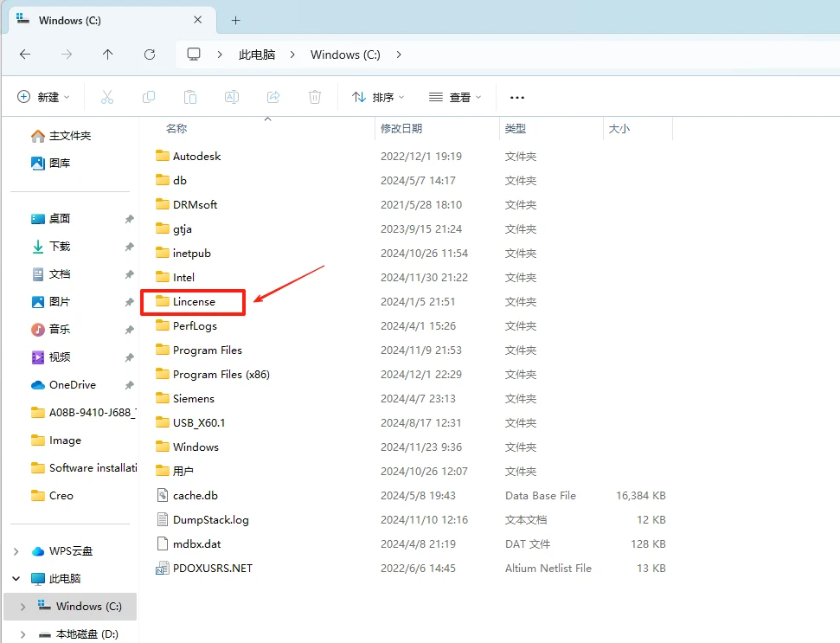This screenshot has width=840, height=643.
Task: Expand WPS云盘 in navigation pane
Action: (16, 551)
